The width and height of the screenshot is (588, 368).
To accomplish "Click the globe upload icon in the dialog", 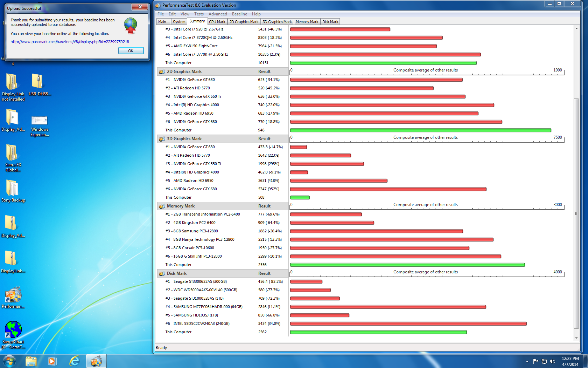I will (x=131, y=26).
